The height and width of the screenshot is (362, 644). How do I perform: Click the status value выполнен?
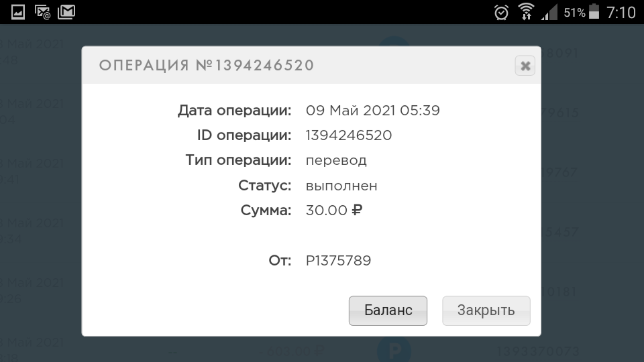click(341, 186)
